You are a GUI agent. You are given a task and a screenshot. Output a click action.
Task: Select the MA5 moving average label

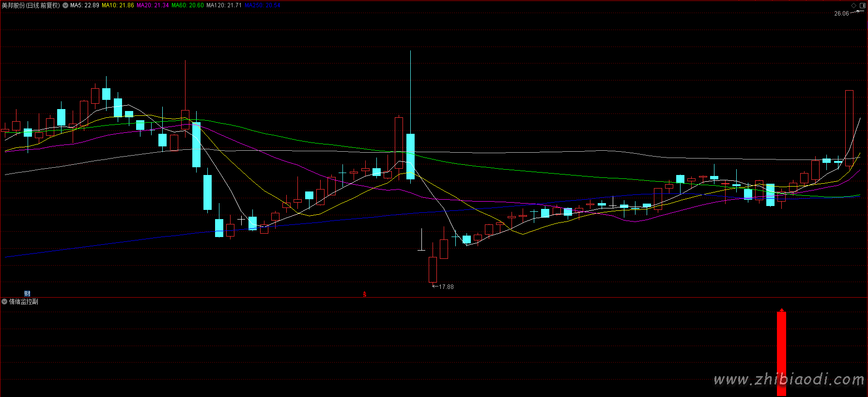85,5
